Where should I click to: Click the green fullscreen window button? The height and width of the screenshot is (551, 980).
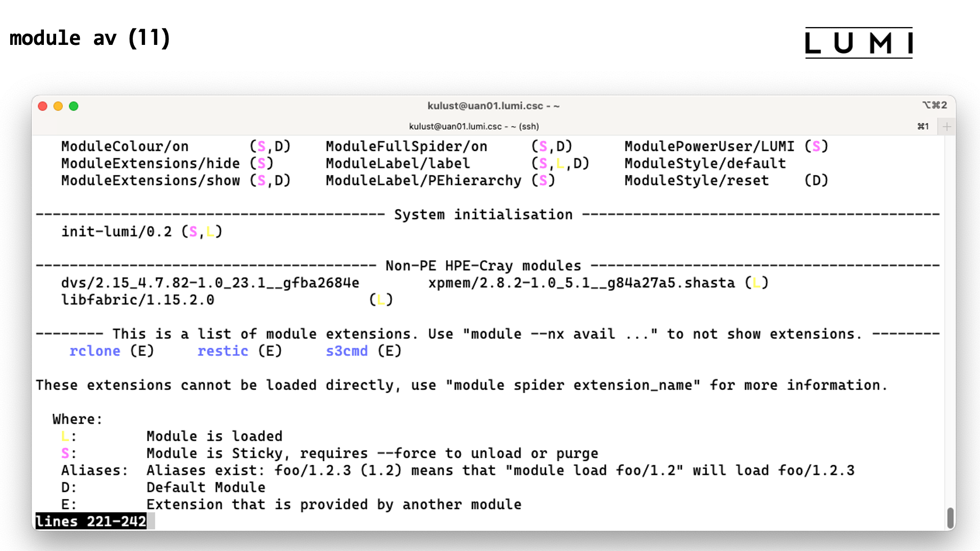pyautogui.click(x=73, y=106)
